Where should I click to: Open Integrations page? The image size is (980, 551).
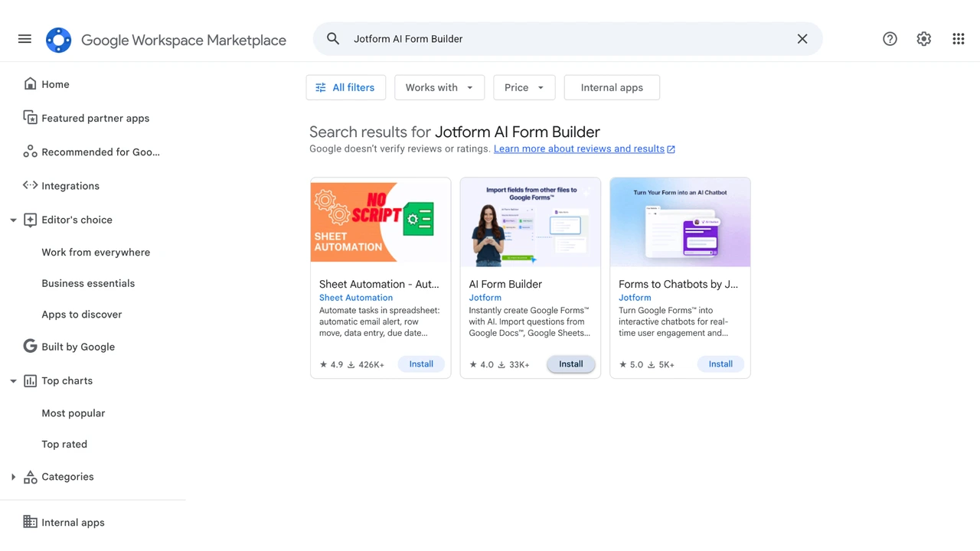tap(70, 185)
